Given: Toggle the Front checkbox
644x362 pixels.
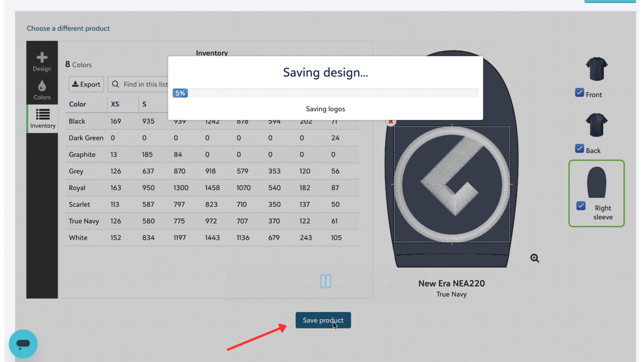Looking at the screenshot, I should 579,93.
